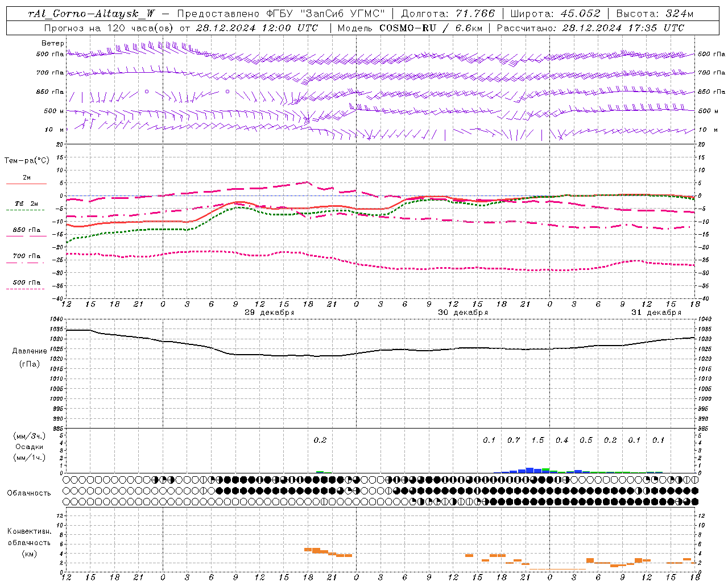Viewport: 728px width, 582px height.
Task: Click the Тем-ра(°C) axis title
Action: click(27, 161)
